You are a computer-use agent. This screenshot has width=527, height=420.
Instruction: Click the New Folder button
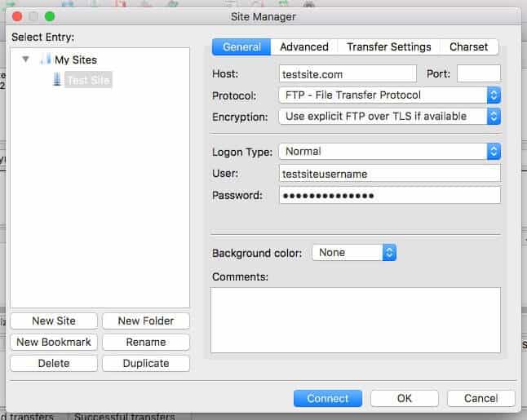pos(146,321)
